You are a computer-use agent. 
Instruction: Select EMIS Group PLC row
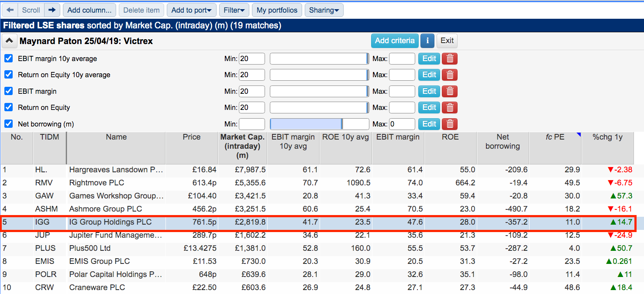click(x=317, y=261)
